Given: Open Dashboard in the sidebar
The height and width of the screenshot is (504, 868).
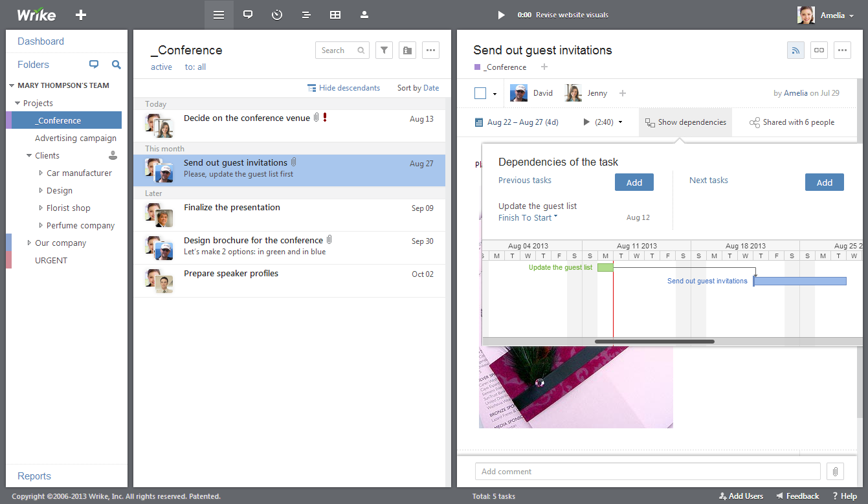Looking at the screenshot, I should click(x=41, y=41).
